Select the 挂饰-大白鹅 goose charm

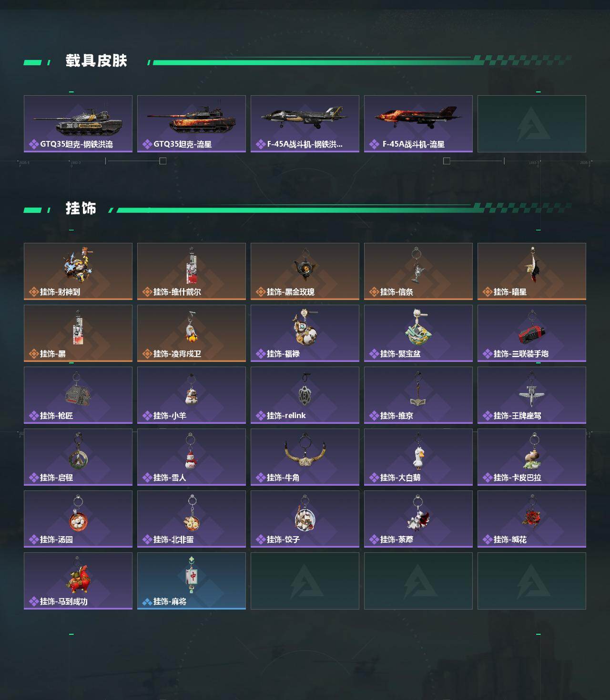coord(418,457)
